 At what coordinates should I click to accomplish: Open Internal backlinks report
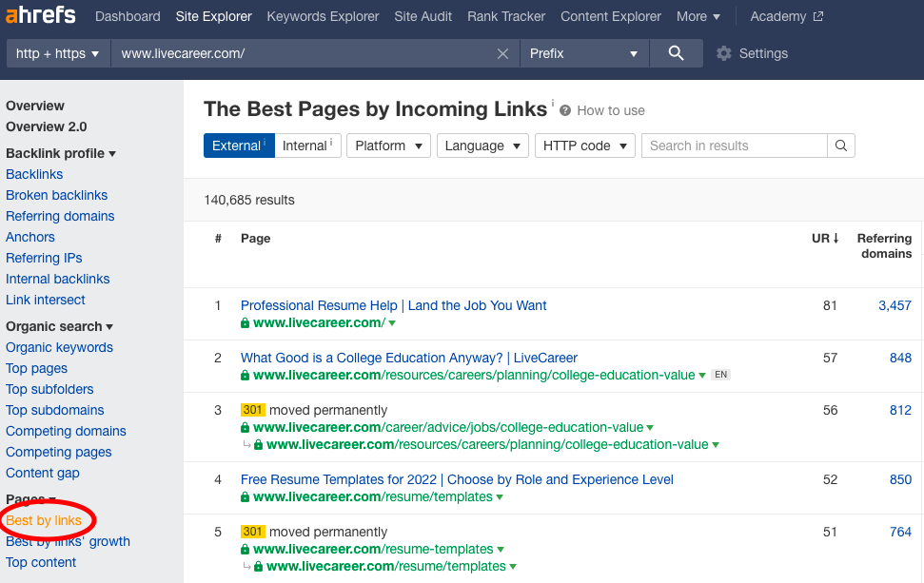point(58,279)
